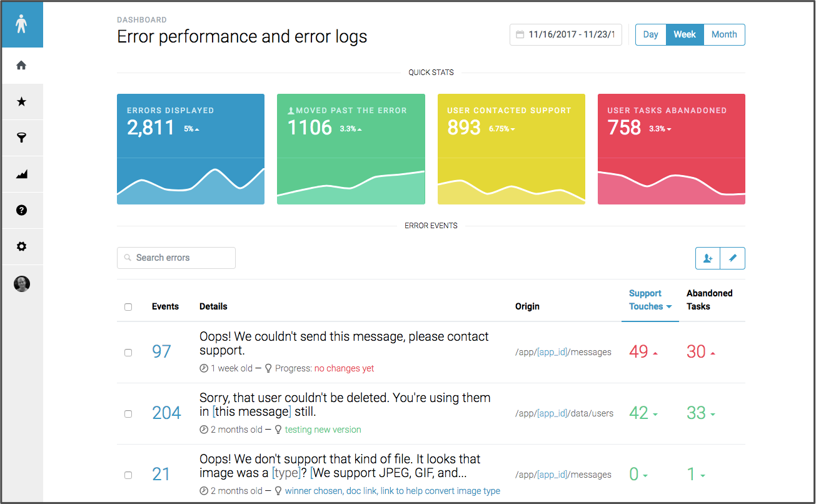Screen dimensions: 816x504
Task: Switch to the Day view
Action: point(650,35)
